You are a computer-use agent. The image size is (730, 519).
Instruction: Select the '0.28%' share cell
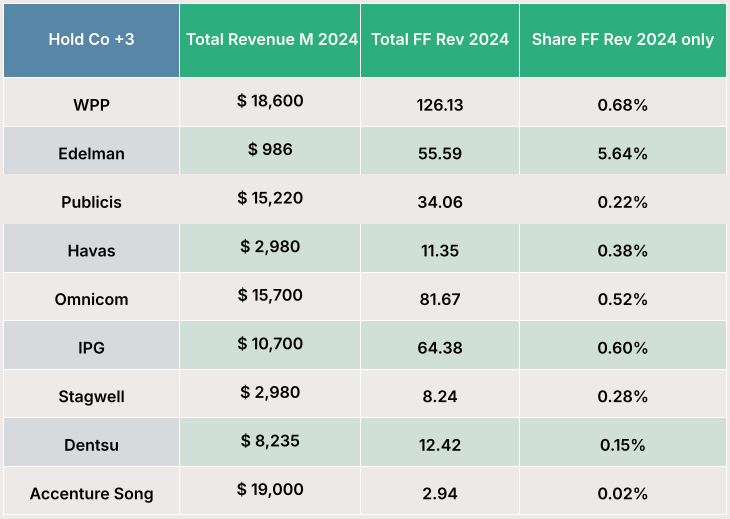point(623,394)
